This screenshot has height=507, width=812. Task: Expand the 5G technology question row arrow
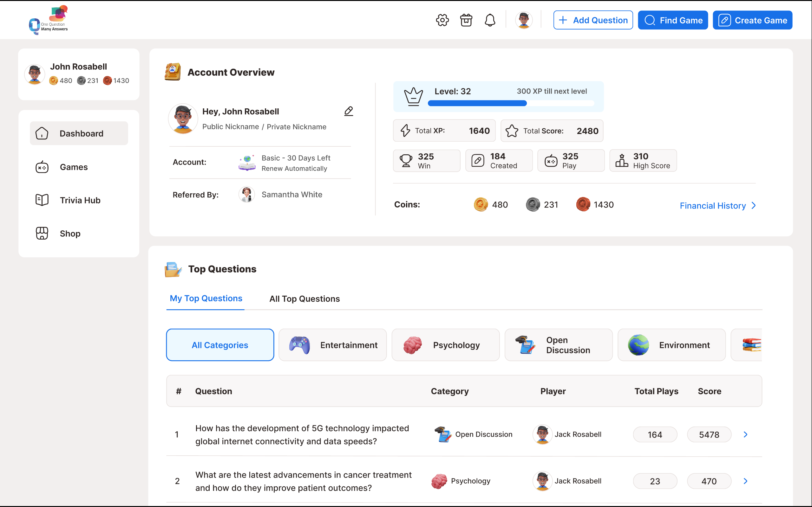[746, 434]
